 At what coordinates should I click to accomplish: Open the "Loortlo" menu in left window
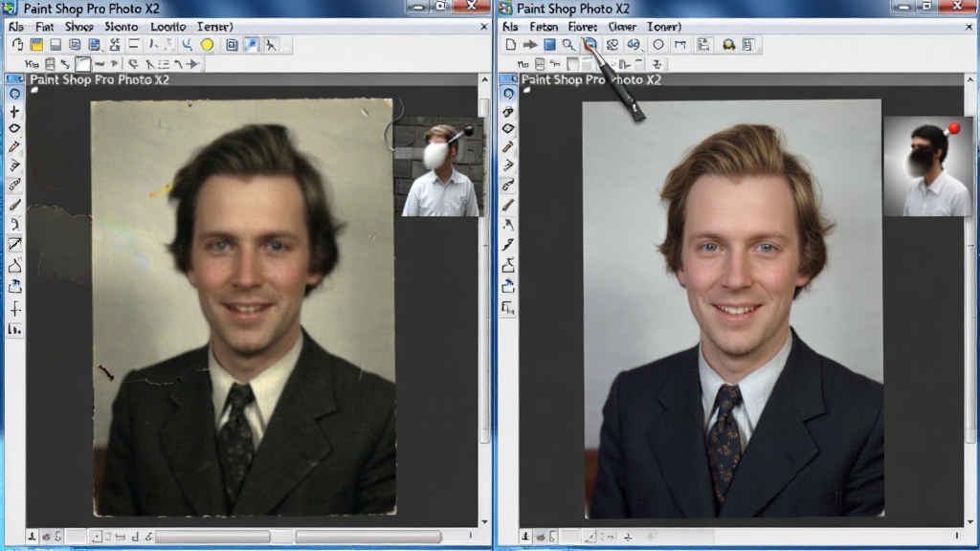point(168,27)
